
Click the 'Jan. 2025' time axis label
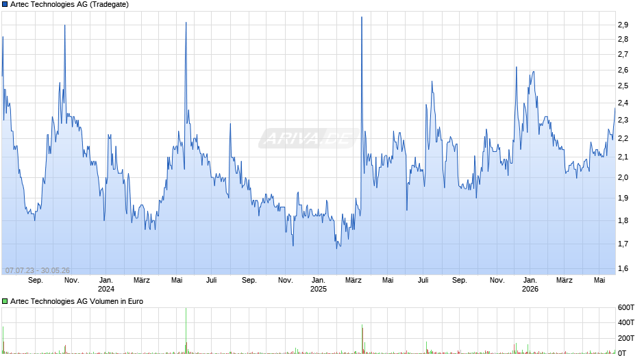(x=319, y=285)
